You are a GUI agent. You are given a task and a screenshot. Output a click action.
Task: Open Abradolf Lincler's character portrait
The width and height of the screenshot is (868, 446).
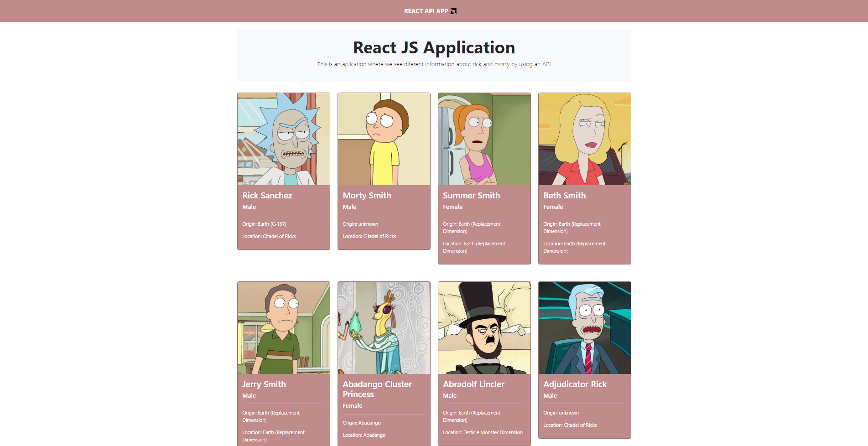coord(484,327)
